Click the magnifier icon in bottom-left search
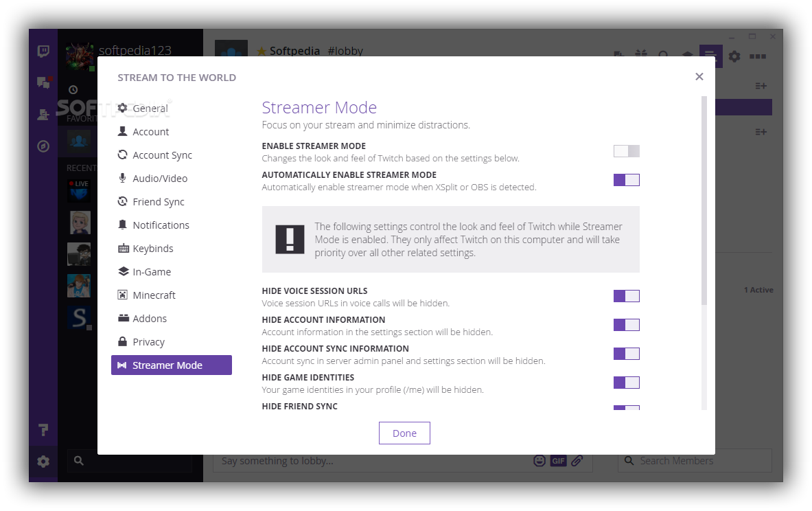The width and height of the screenshot is (812, 511). coord(79,460)
